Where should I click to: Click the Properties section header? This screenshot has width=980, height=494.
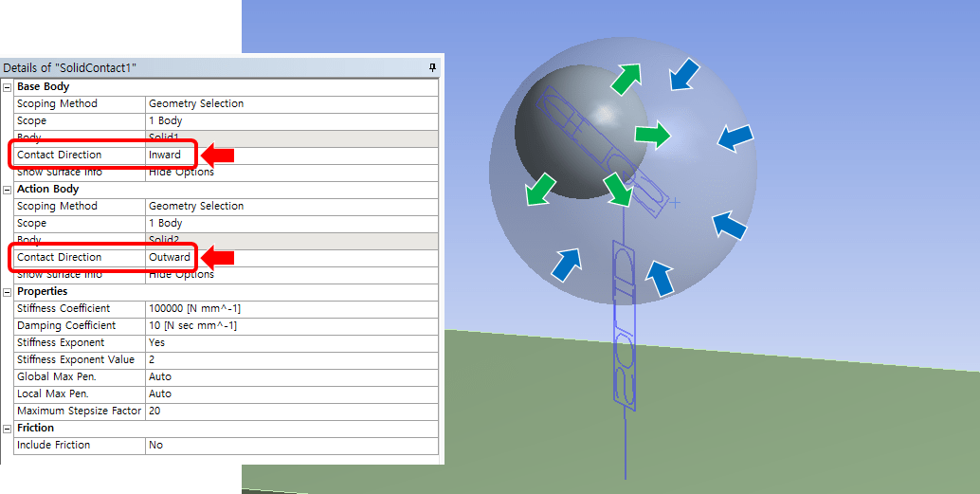tap(42, 292)
